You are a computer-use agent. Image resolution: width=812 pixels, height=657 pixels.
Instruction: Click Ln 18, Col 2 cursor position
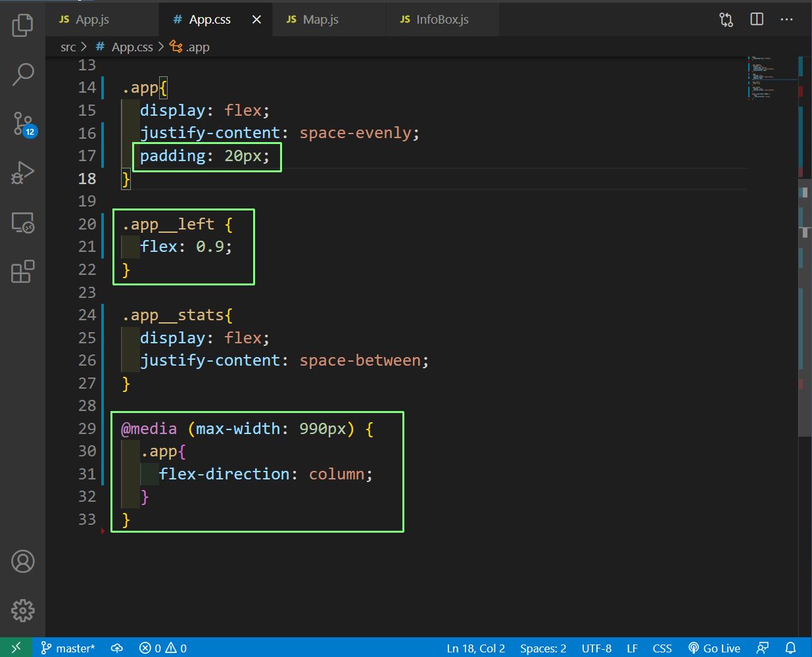pyautogui.click(x=476, y=648)
